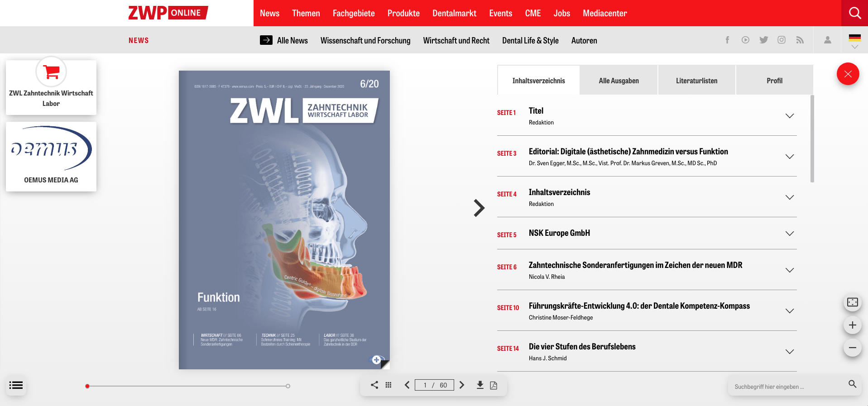
Task: Open the Jobs menu
Action: (561, 13)
